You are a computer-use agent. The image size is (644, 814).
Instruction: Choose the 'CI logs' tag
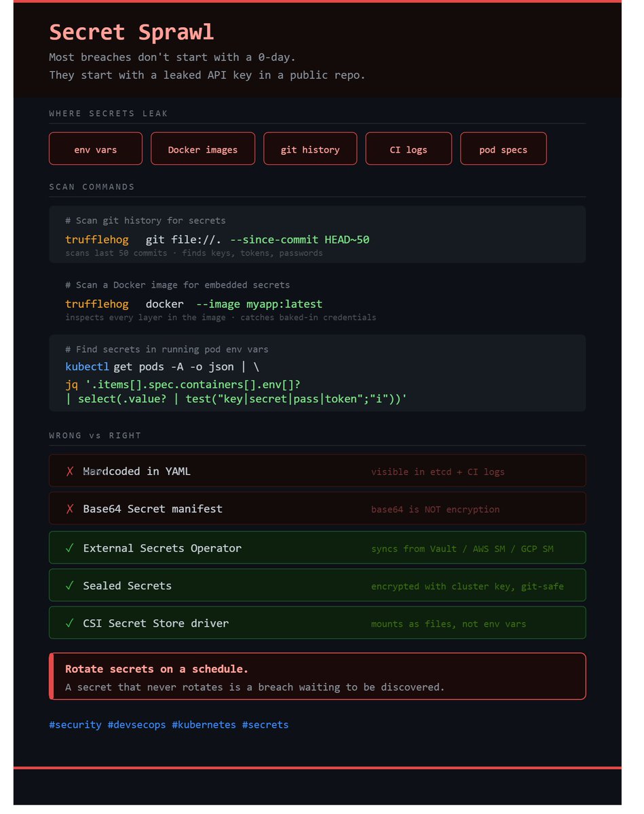(x=409, y=149)
